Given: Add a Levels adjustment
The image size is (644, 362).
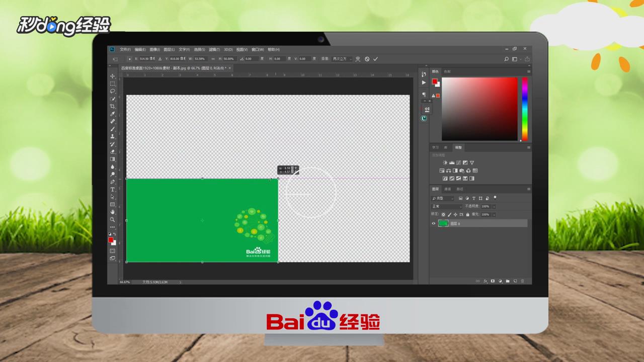Looking at the screenshot, I should pyautogui.click(x=452, y=163).
